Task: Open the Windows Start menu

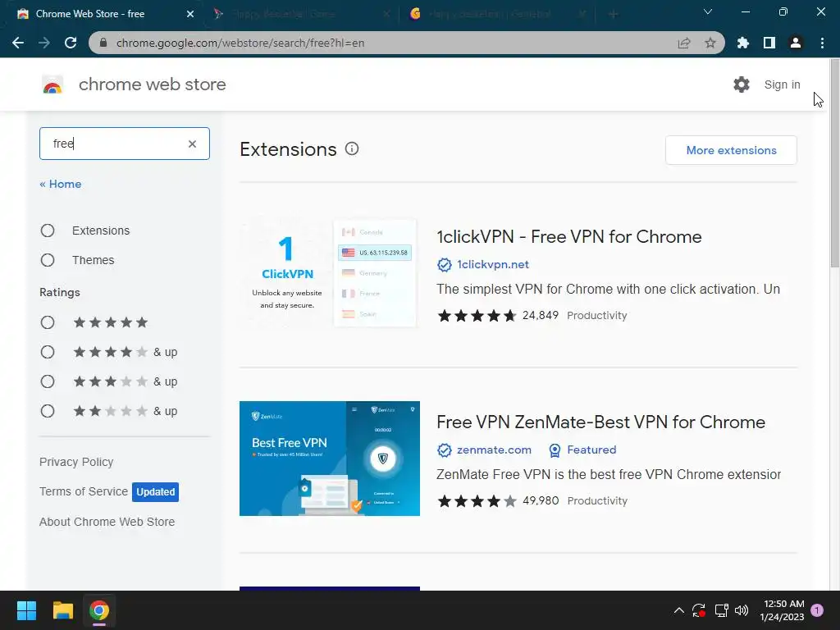Action: (x=26, y=610)
